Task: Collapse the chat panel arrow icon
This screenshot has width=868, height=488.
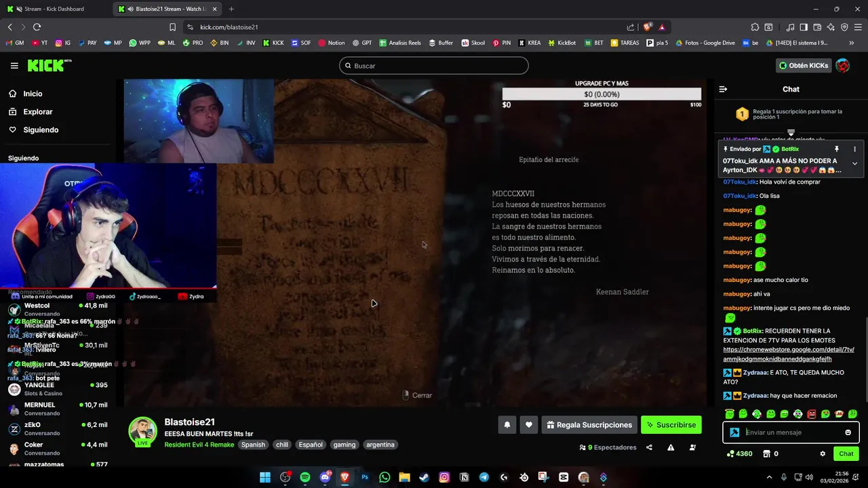Action: [723, 89]
